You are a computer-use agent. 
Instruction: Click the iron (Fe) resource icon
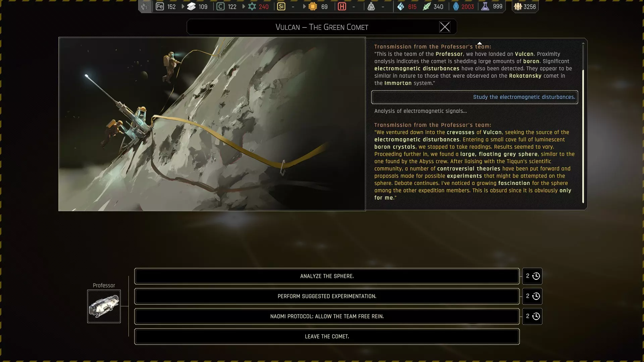[x=160, y=6]
